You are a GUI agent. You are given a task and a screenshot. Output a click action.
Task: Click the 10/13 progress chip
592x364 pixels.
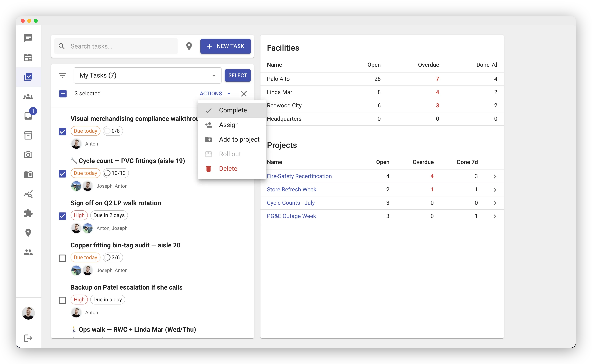click(116, 173)
